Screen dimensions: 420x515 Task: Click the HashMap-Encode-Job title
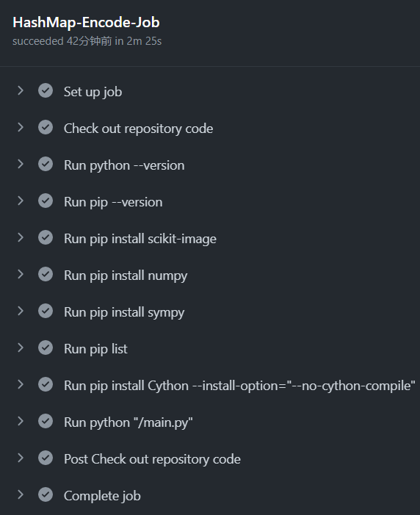(86, 22)
